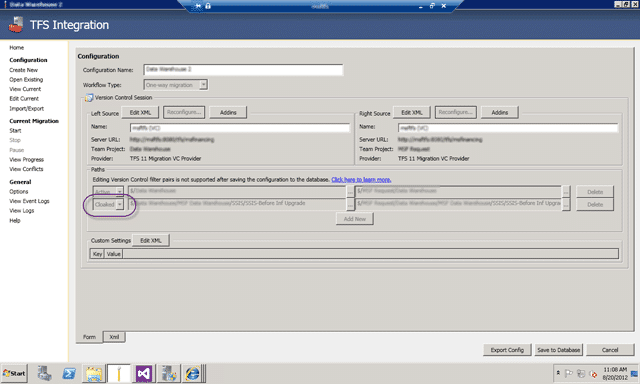The height and width of the screenshot is (384, 640).
Task: Open View Logs
Action: pos(22,211)
